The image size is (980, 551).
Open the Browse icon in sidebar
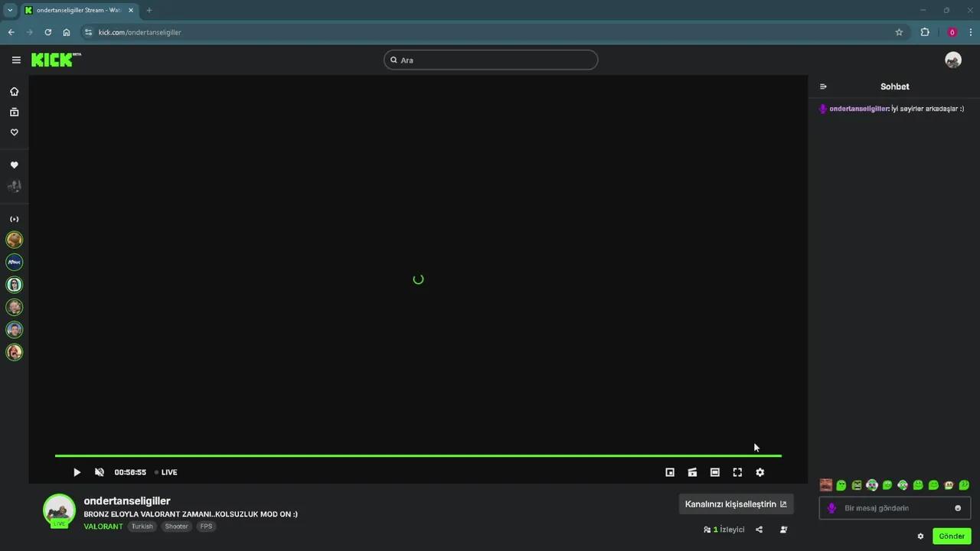point(14,112)
